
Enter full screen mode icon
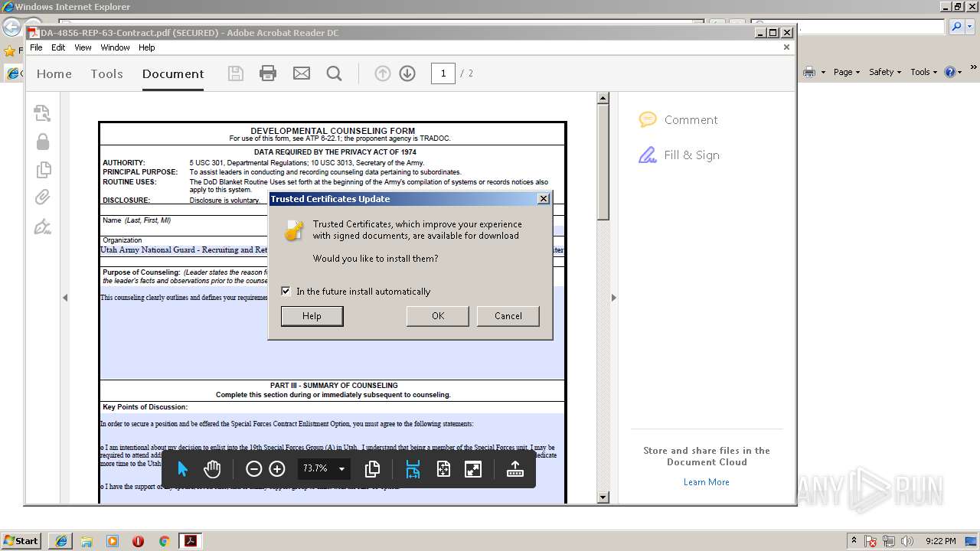473,469
